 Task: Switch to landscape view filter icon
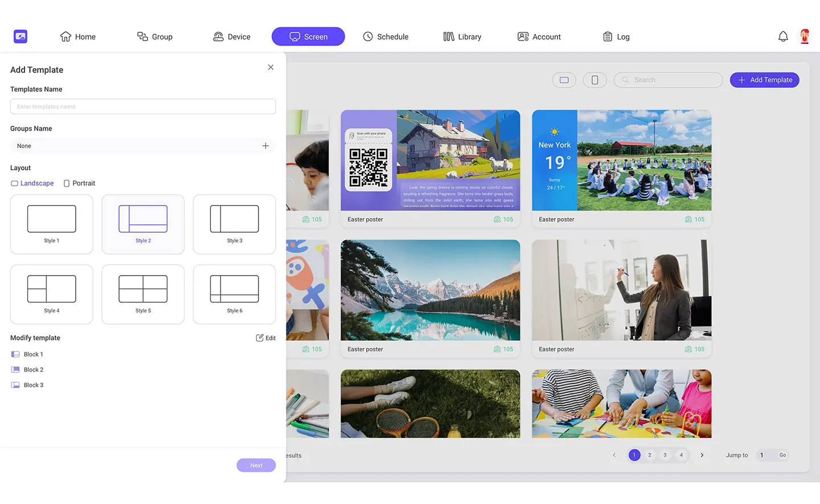(564, 80)
